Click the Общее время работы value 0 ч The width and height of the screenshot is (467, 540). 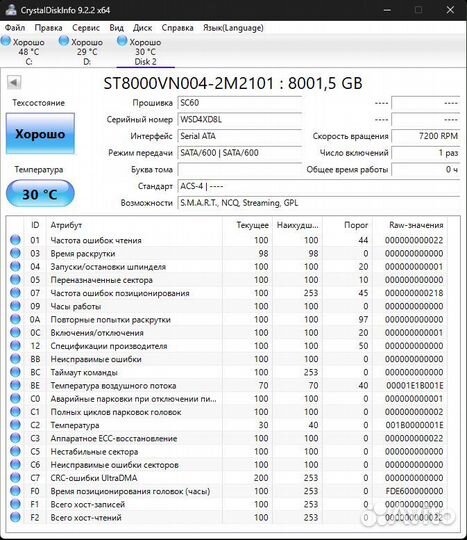[426, 169]
